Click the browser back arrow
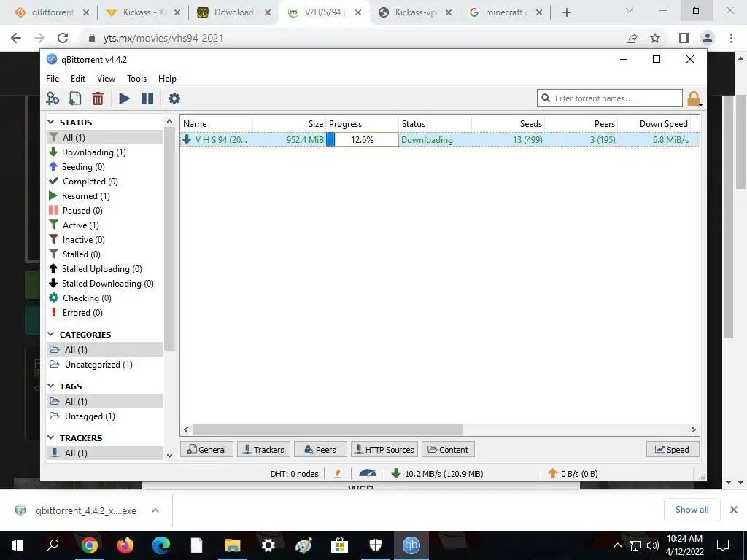Viewport: 747px width, 560px height. [16, 38]
